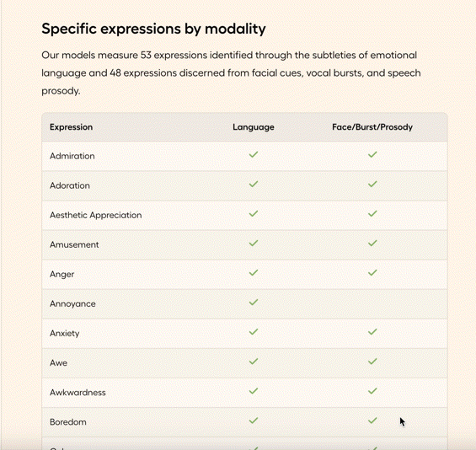Click the Face/Burst/Prosody checkmark for Anxiety
This screenshot has height=450, width=476.
tap(372, 332)
